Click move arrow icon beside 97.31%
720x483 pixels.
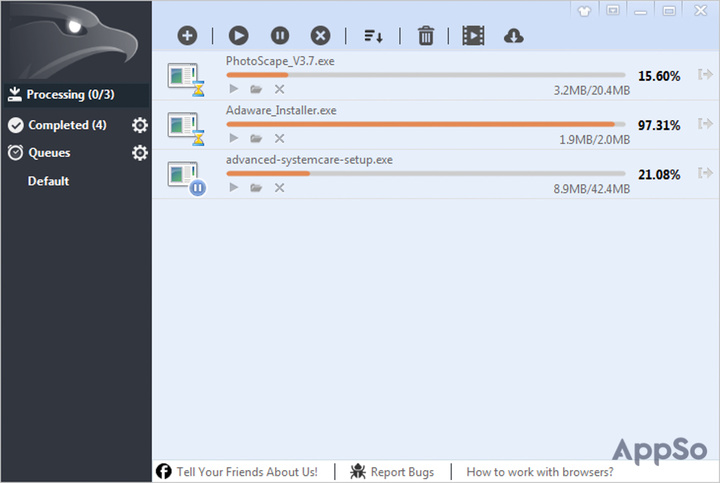[x=705, y=124]
